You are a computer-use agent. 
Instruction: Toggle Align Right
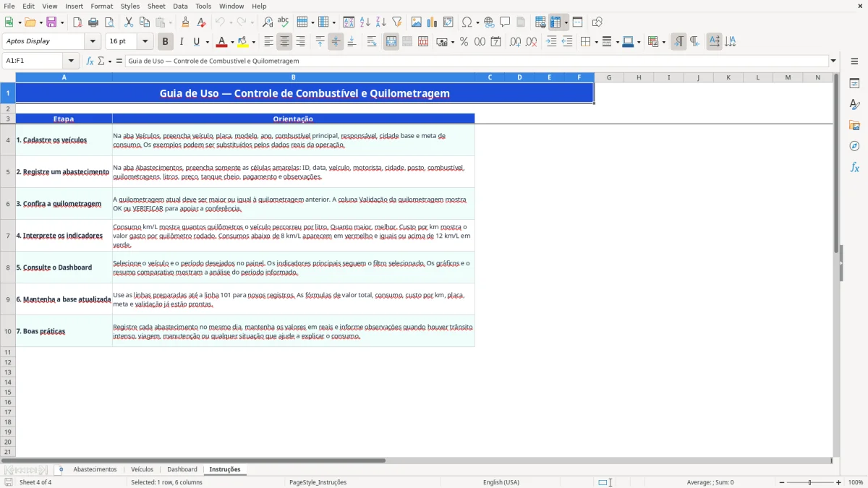(x=300, y=42)
